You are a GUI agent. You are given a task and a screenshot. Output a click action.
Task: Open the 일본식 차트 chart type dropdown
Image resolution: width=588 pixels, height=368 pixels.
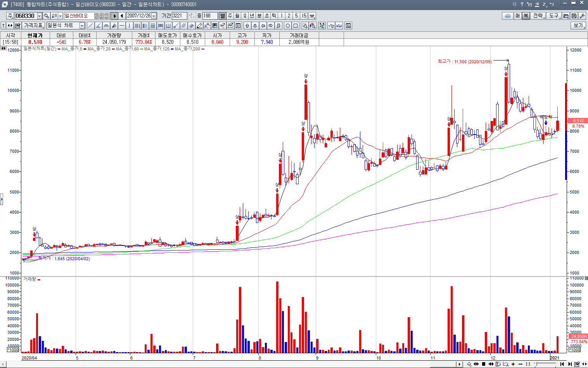tap(82, 26)
